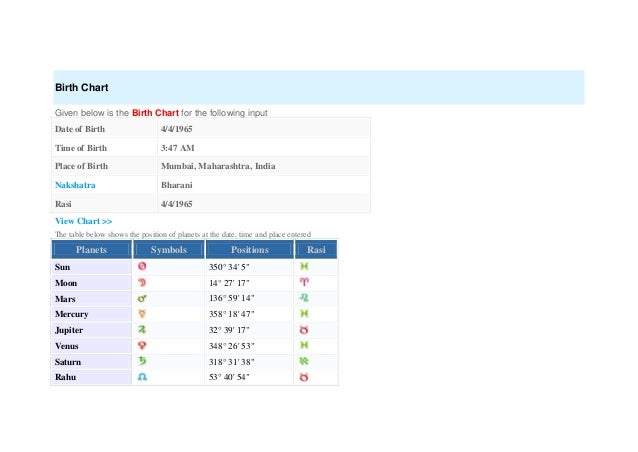Select the Mars planet name cell
This screenshot has width=638, height=452.
(x=92, y=299)
